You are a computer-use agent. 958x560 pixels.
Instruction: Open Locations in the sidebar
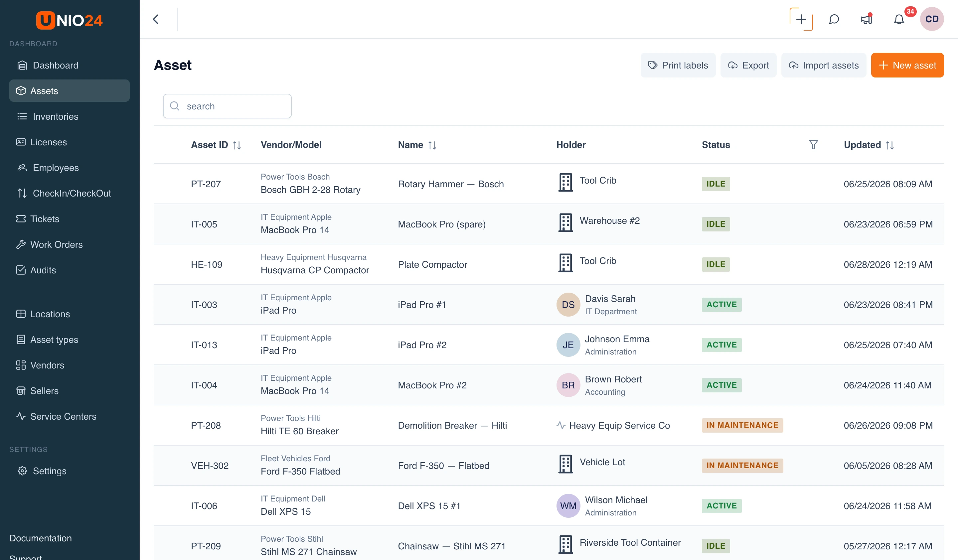click(69, 314)
